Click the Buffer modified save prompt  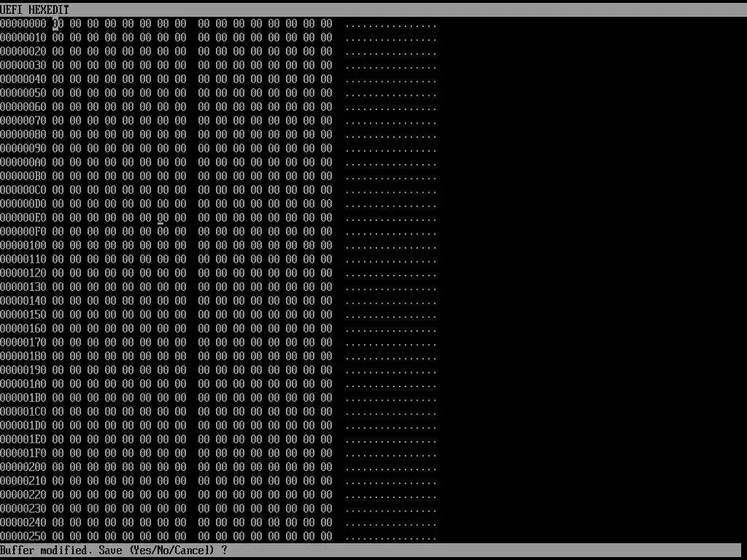[x=114, y=550]
